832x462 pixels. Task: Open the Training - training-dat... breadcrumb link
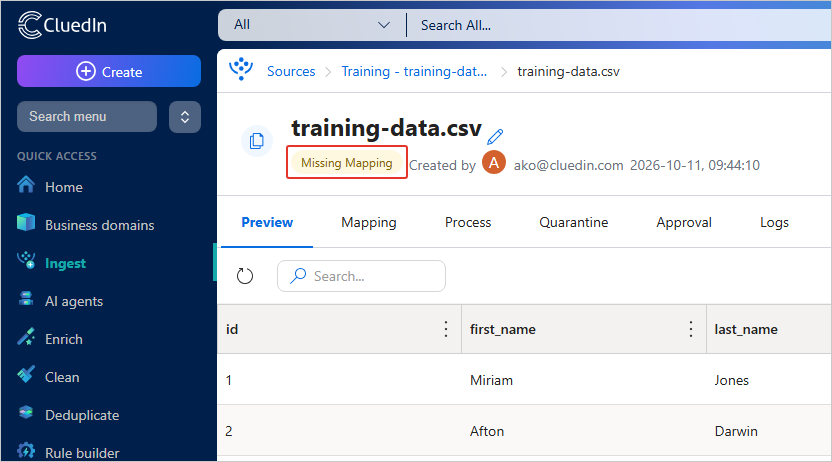[x=414, y=72]
